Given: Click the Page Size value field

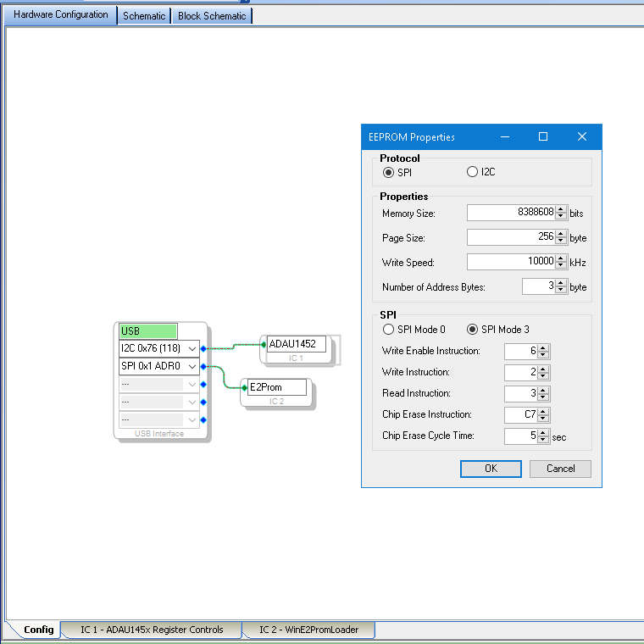Looking at the screenshot, I should (x=511, y=237).
